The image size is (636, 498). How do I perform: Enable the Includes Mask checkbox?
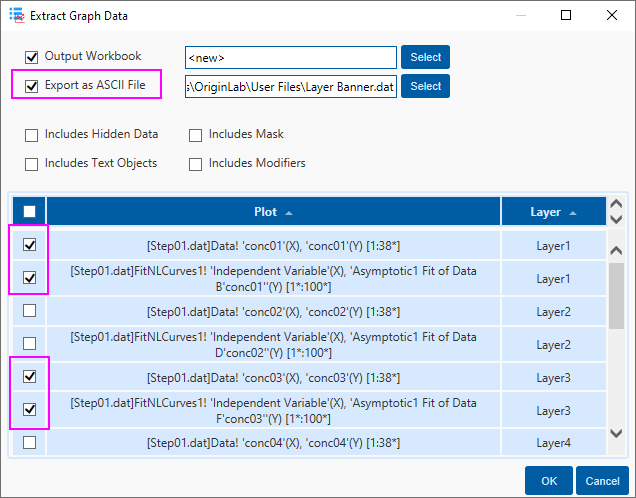[x=195, y=134]
